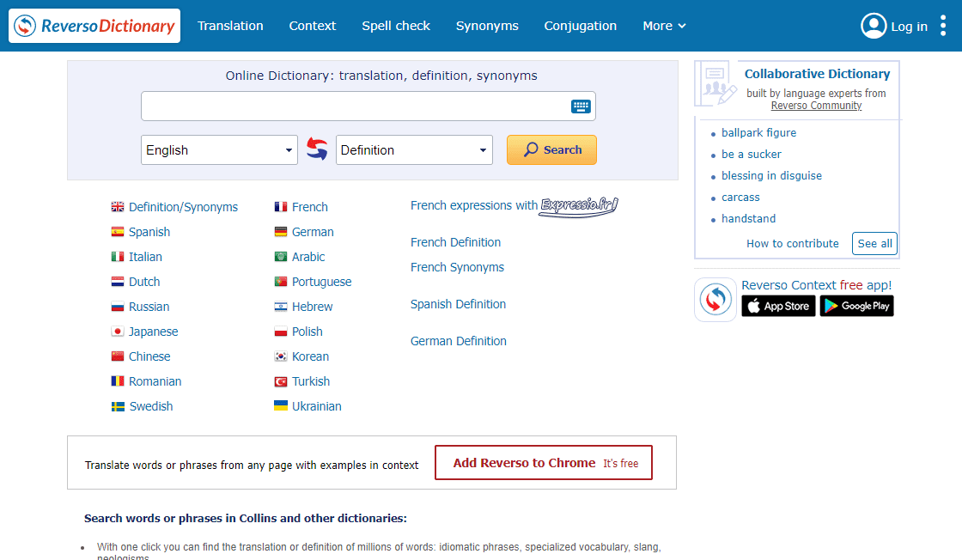Open the three-dot options menu
The image size is (962, 560).
943,26
